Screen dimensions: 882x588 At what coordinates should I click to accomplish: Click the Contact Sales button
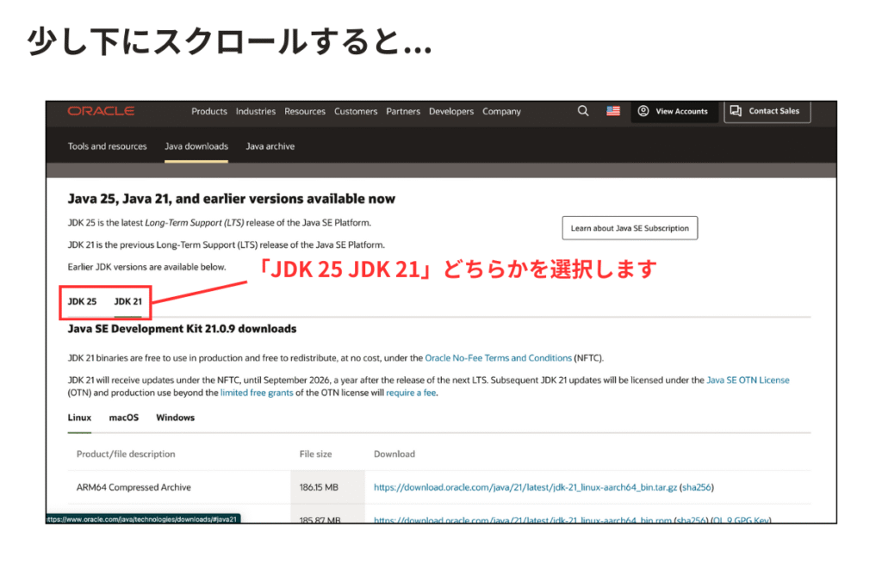[766, 111]
